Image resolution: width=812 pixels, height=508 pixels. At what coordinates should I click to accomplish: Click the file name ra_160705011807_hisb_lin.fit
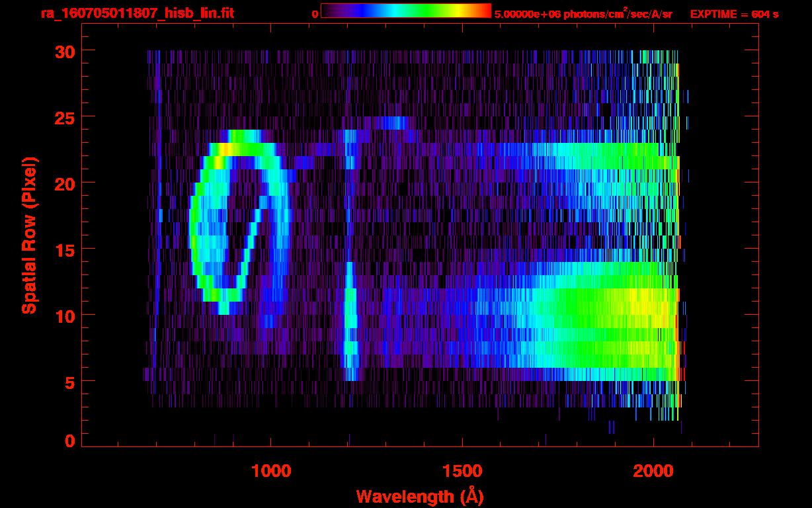click(138, 13)
